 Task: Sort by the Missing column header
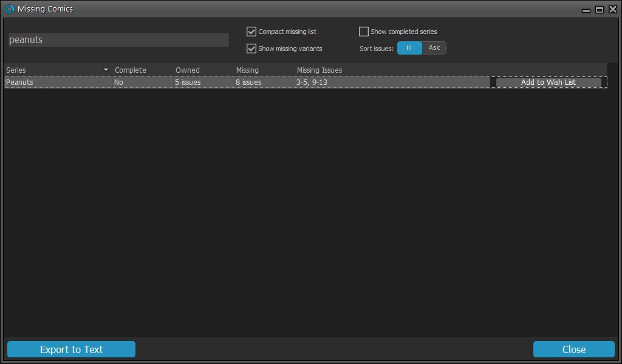pyautogui.click(x=247, y=70)
